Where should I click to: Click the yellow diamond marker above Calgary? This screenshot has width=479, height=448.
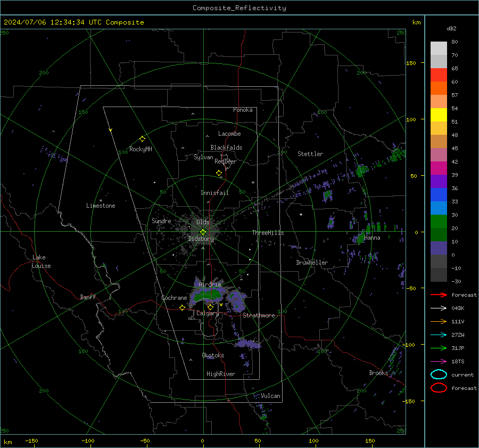click(210, 307)
